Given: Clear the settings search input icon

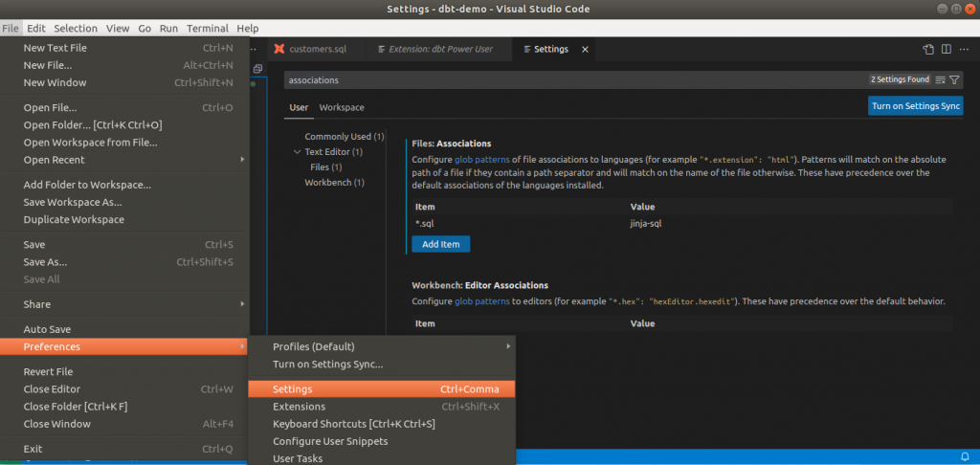Looking at the screenshot, I should click(x=940, y=80).
